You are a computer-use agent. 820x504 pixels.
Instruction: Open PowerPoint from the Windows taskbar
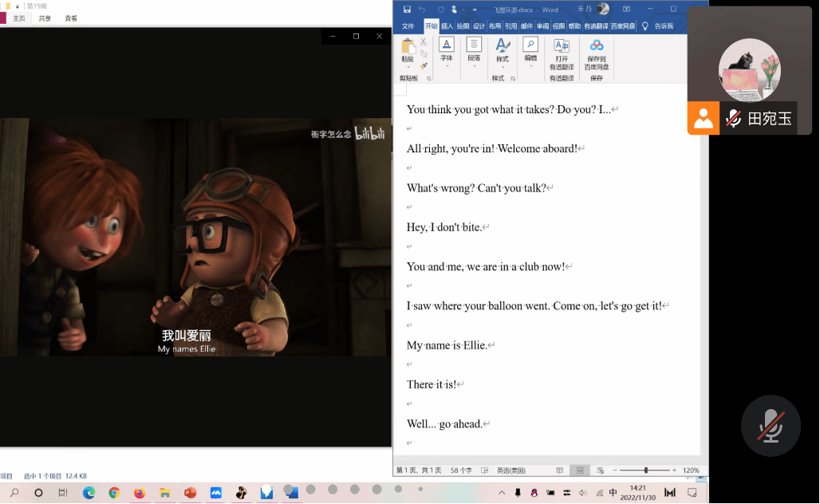(x=190, y=493)
